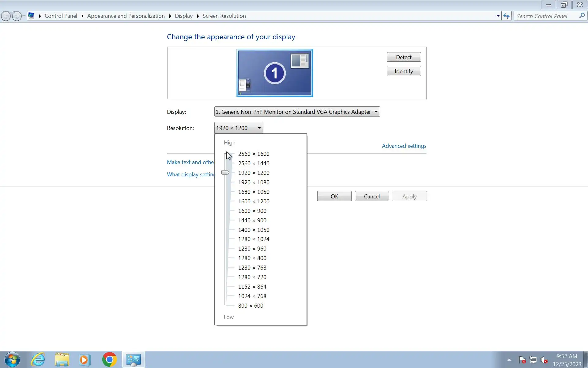
Task: Click the Windows Start orb
Action: (12, 359)
